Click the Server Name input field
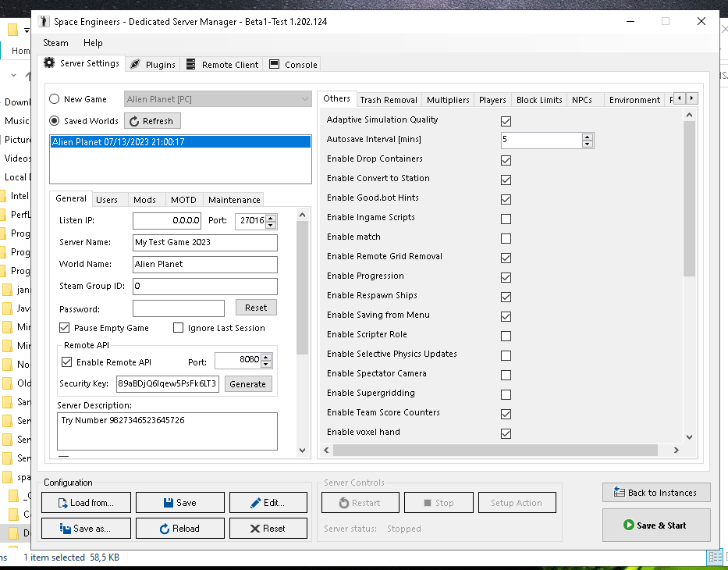This screenshot has width=728, height=570. pos(204,242)
